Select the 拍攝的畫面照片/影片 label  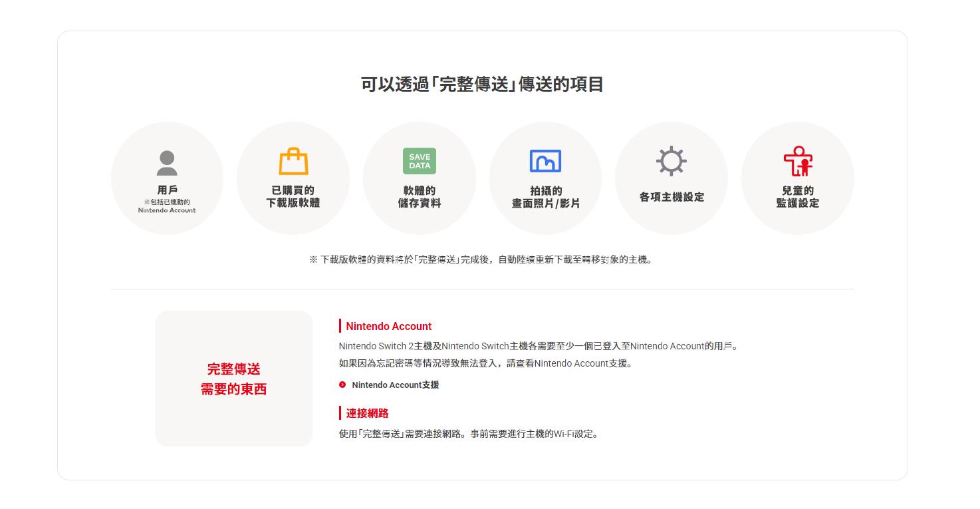click(545, 197)
